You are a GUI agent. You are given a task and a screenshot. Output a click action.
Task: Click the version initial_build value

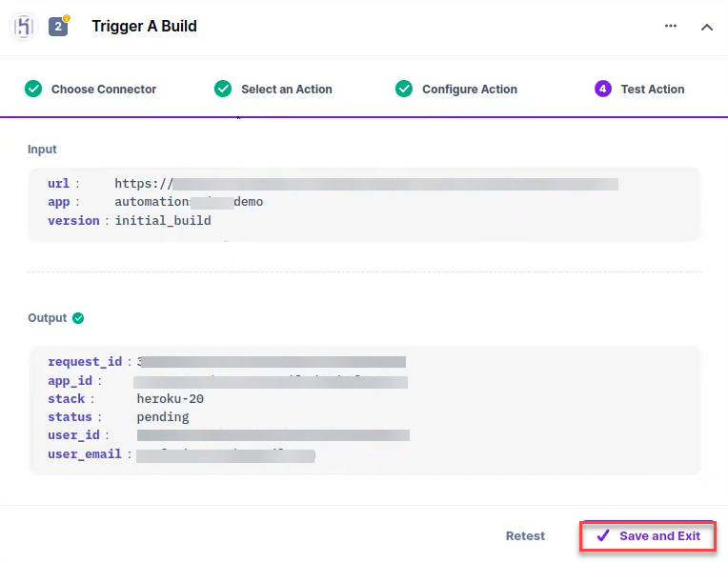pyautogui.click(x=163, y=220)
